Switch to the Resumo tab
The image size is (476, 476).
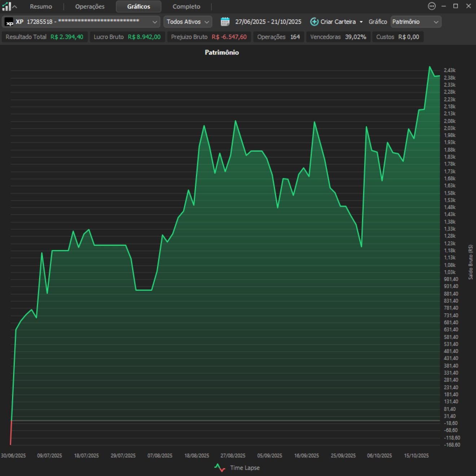click(41, 6)
